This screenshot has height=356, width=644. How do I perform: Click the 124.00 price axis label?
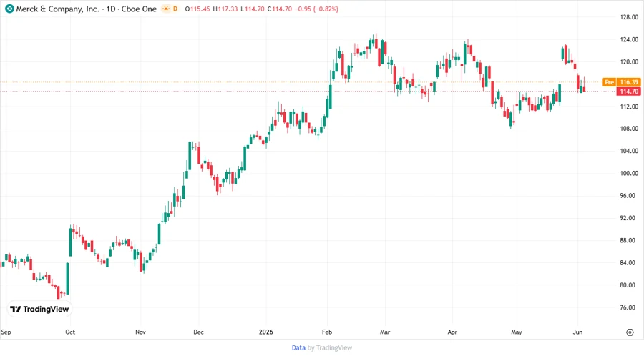pyautogui.click(x=629, y=40)
